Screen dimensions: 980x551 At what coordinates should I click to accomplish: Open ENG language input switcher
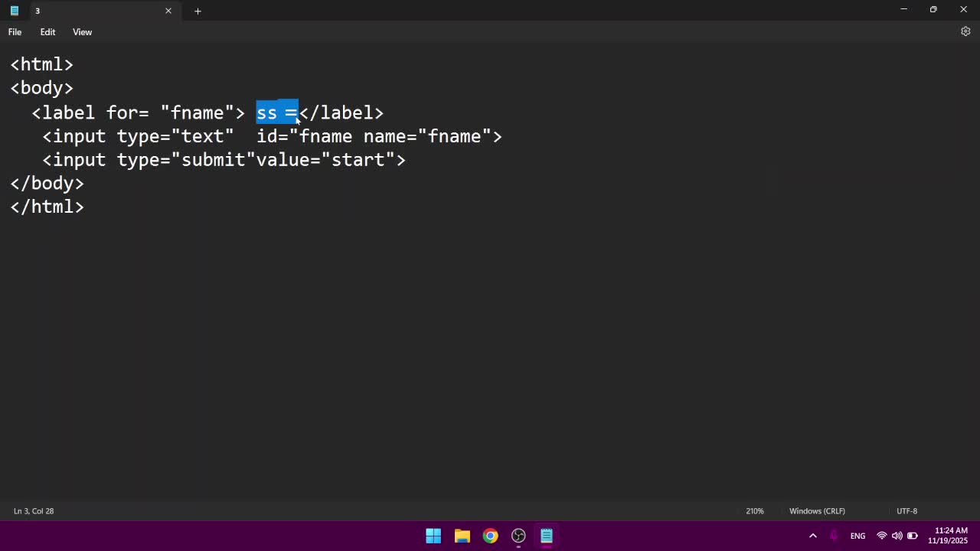[857, 536]
